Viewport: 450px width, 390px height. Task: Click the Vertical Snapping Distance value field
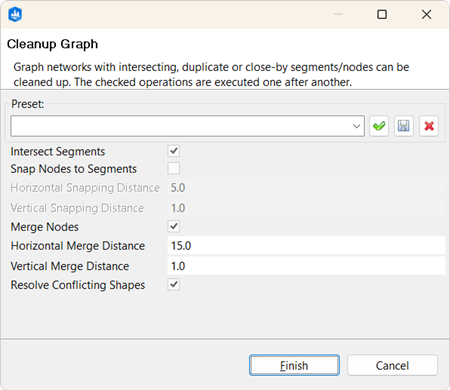(x=306, y=208)
